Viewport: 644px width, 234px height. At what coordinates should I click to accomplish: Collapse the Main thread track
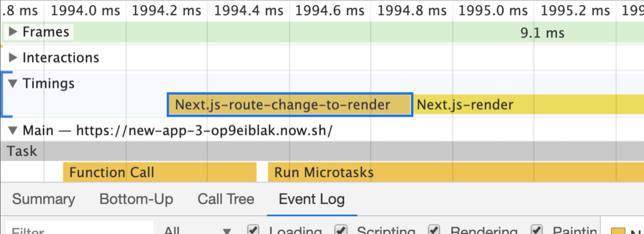point(13,131)
